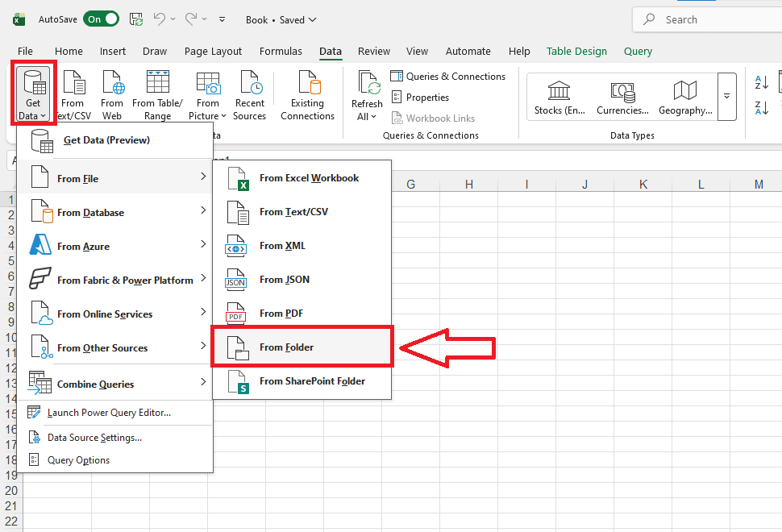This screenshot has width=782, height=532.
Task: Toggle the AutoSave switch
Action: pos(101,19)
